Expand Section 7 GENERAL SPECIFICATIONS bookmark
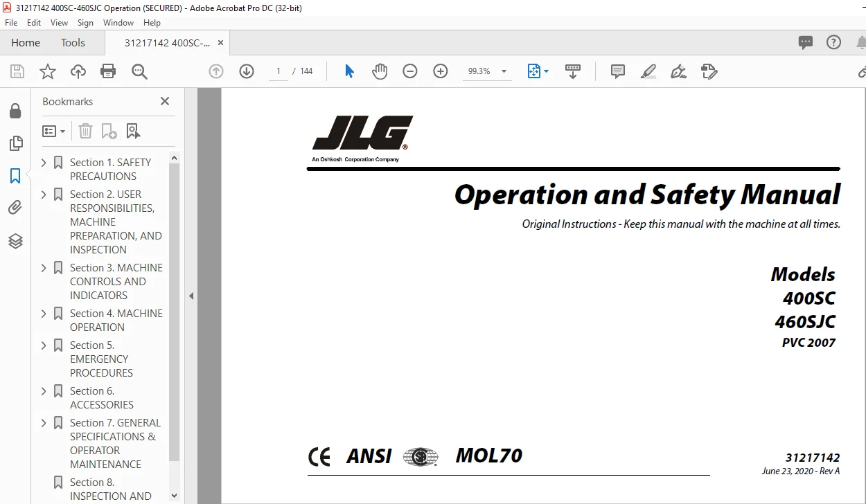The image size is (866, 504). (44, 423)
